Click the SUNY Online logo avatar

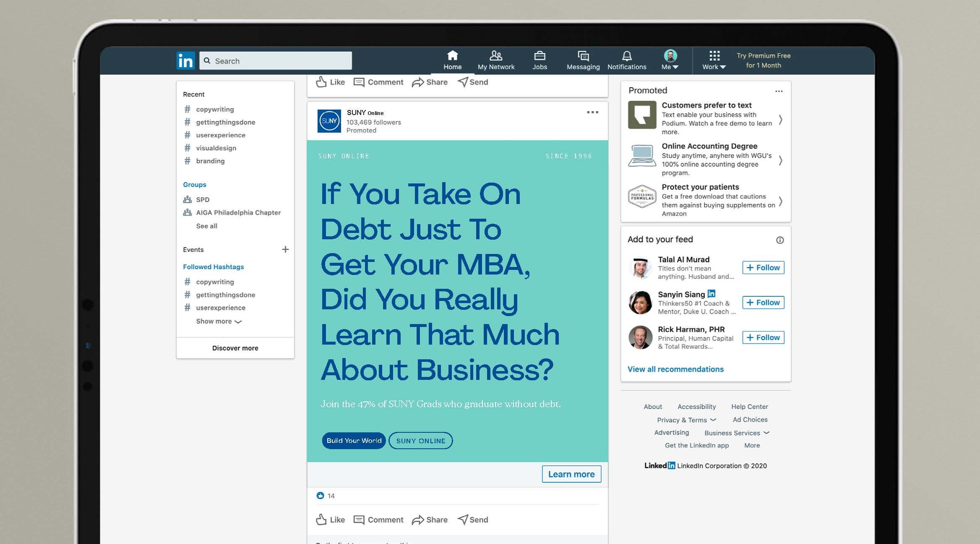(329, 121)
